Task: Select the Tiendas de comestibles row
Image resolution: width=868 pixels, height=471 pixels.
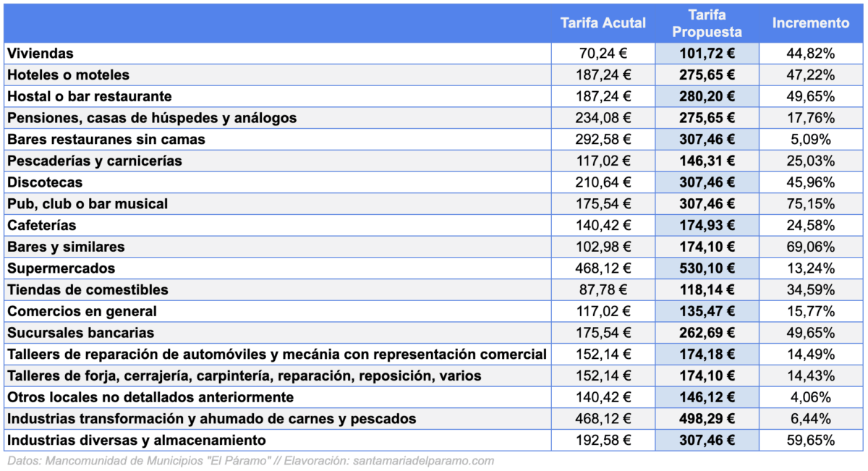Action: [x=434, y=289]
